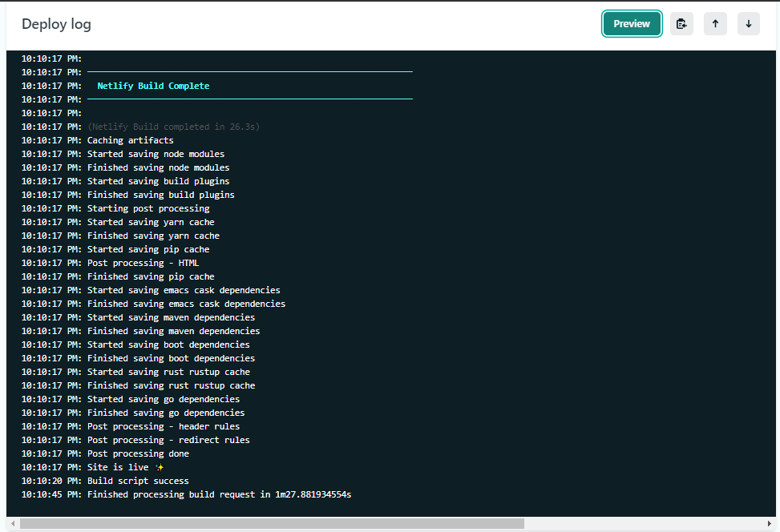The width and height of the screenshot is (780, 532).
Task: Click 'Finished saving yarn cache' line
Action: pyautogui.click(x=153, y=236)
